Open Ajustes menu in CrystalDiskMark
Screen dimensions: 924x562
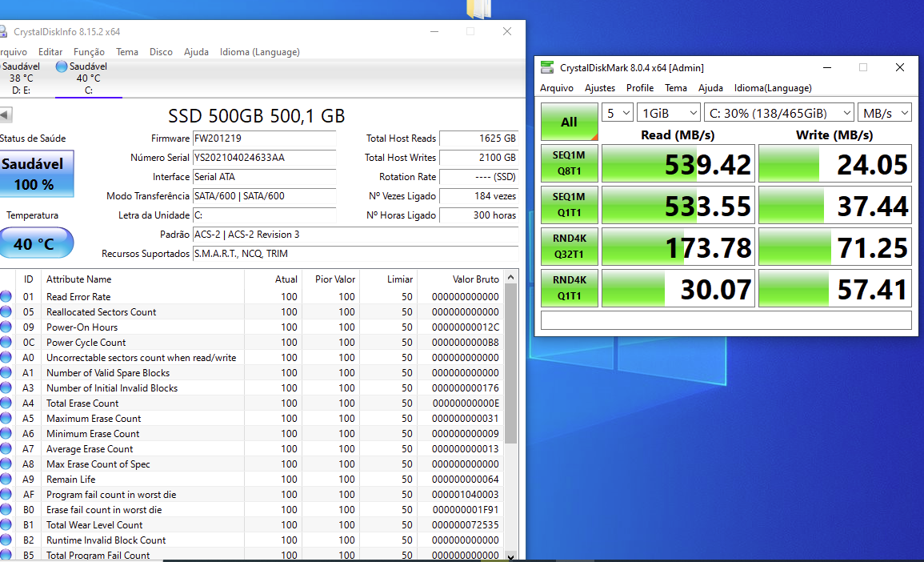[600, 88]
